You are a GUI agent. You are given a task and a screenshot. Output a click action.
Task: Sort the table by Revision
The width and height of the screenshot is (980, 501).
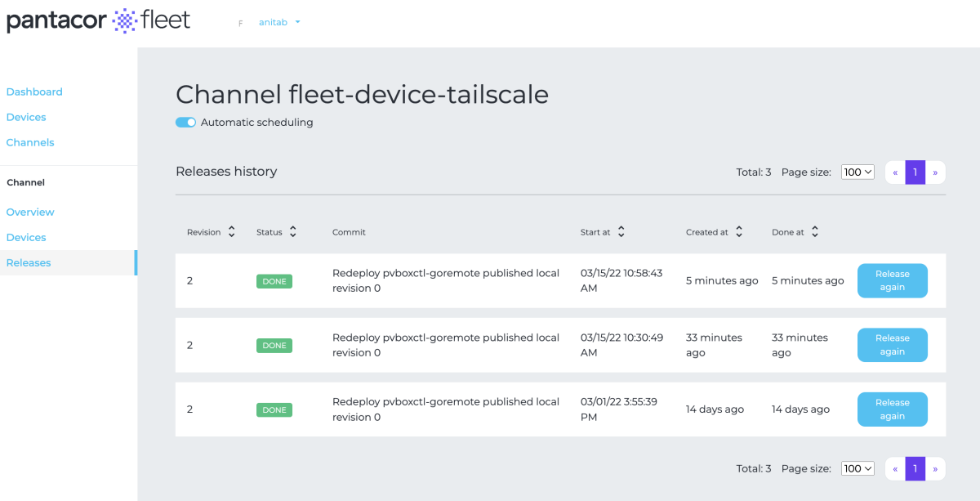click(x=232, y=231)
